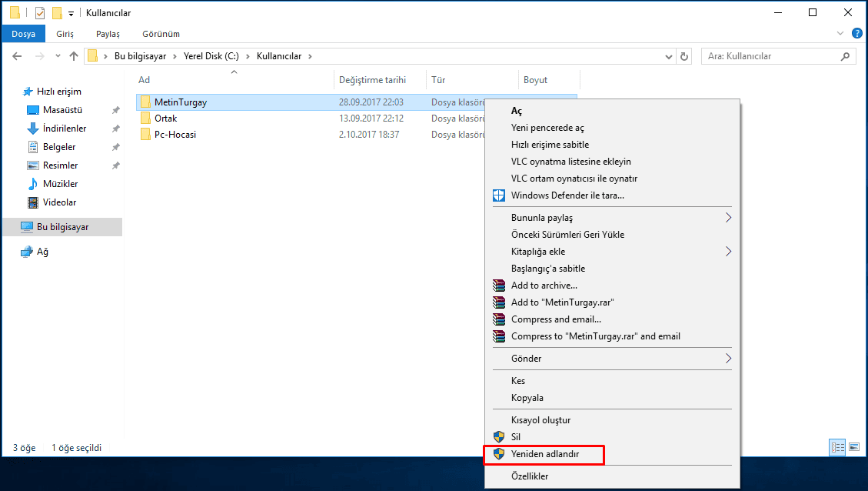This screenshot has height=491, width=868.
Task: Open the Görünüm ribbon tab
Action: click(x=161, y=34)
